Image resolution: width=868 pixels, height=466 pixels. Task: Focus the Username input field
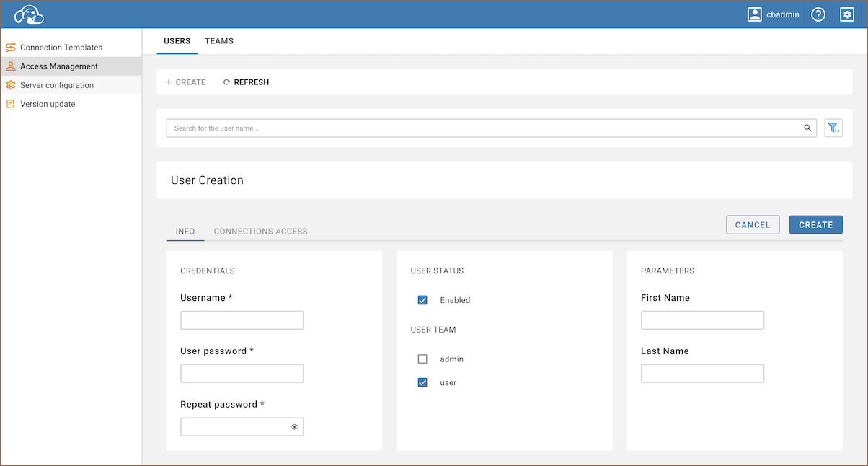(x=242, y=320)
